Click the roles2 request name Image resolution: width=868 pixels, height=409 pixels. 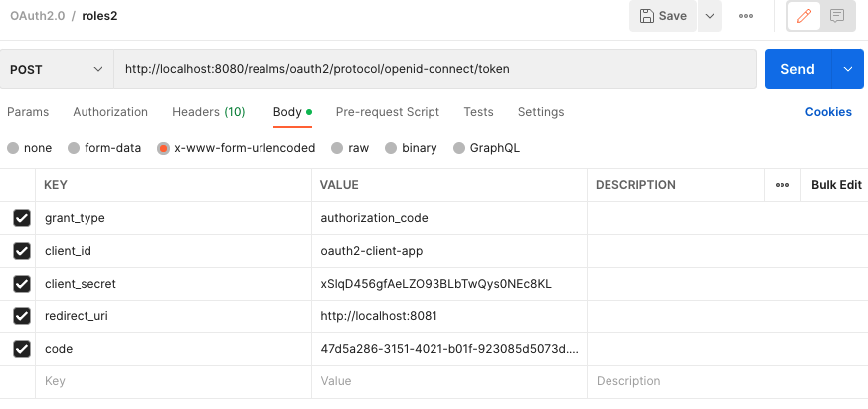[99, 16]
